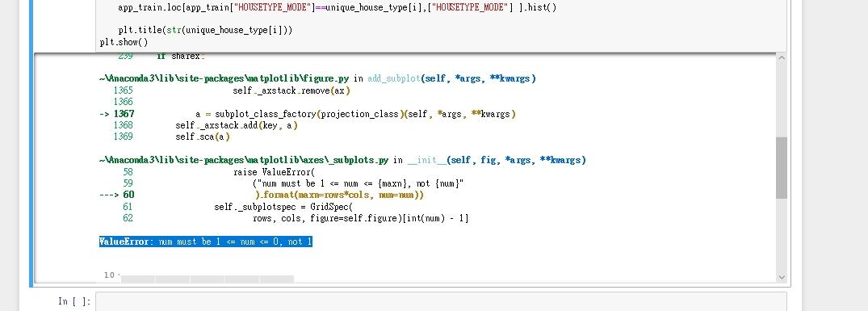Click into the app_train.loc code line
868x311 pixels.
pyautogui.click(x=338, y=8)
